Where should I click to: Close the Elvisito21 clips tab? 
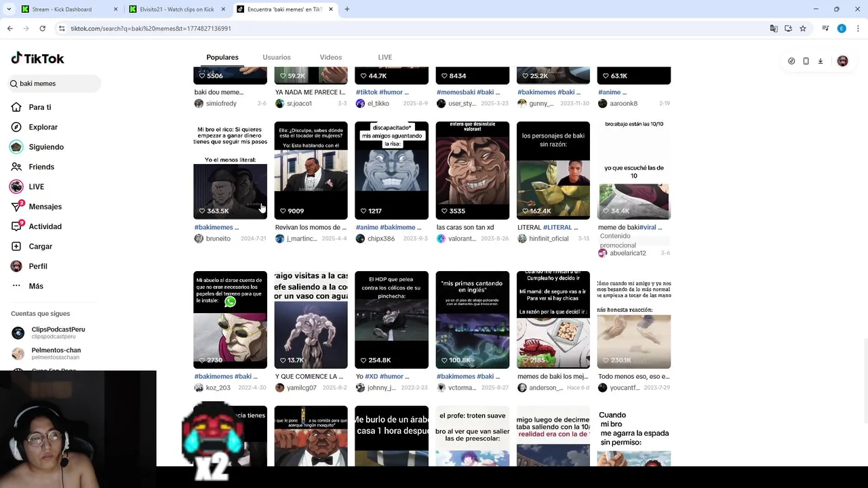(x=223, y=9)
